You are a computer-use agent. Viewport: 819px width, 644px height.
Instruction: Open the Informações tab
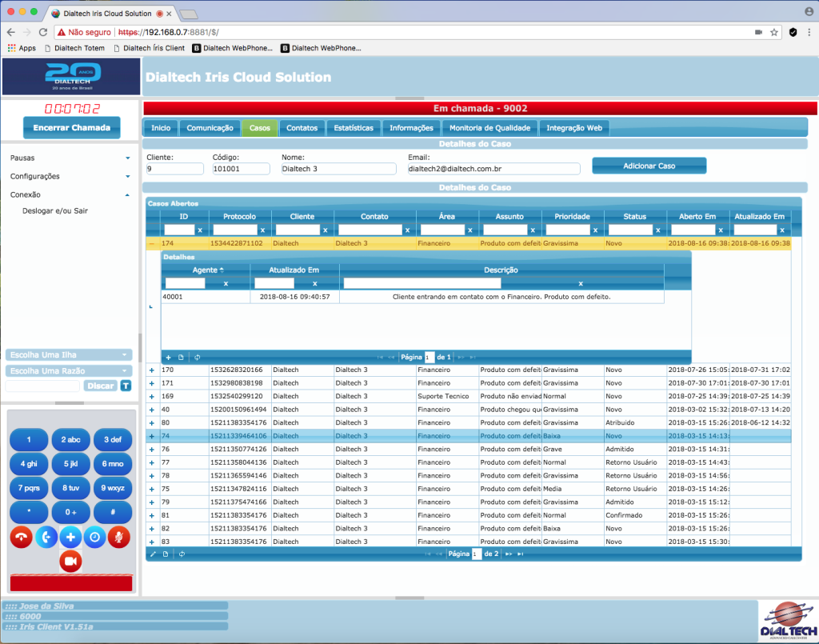(412, 128)
